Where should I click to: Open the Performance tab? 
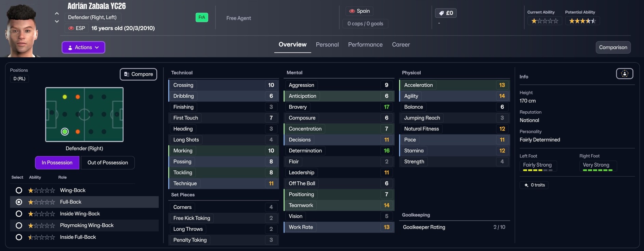coord(365,45)
